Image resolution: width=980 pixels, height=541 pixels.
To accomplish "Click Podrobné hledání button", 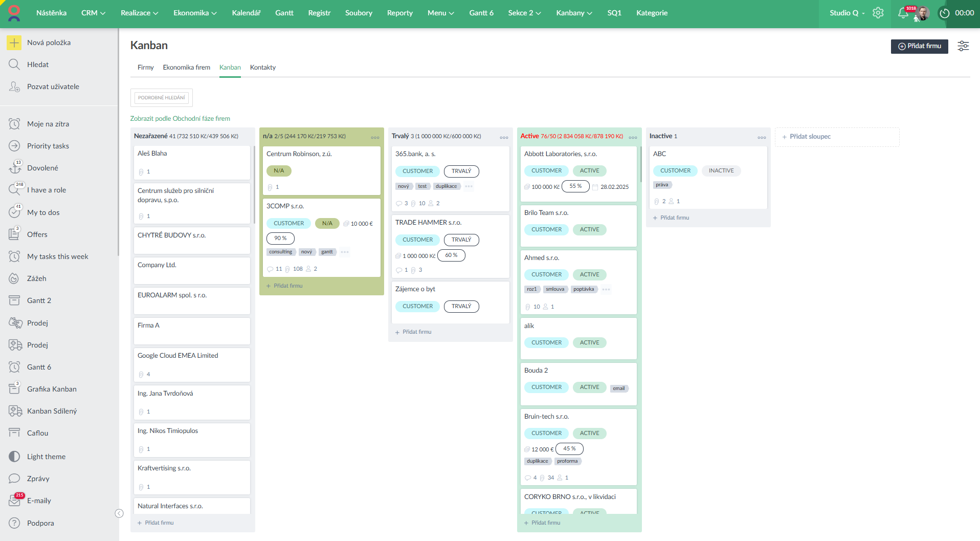I will pos(161,97).
